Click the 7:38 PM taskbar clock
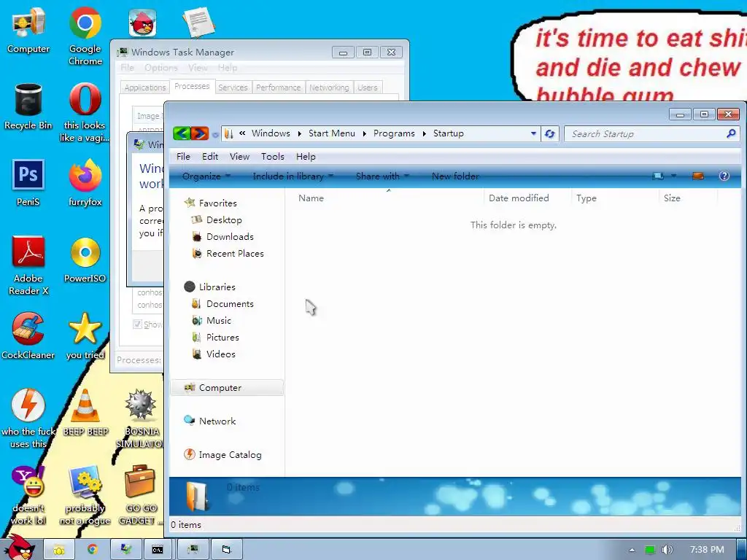 pyautogui.click(x=707, y=550)
